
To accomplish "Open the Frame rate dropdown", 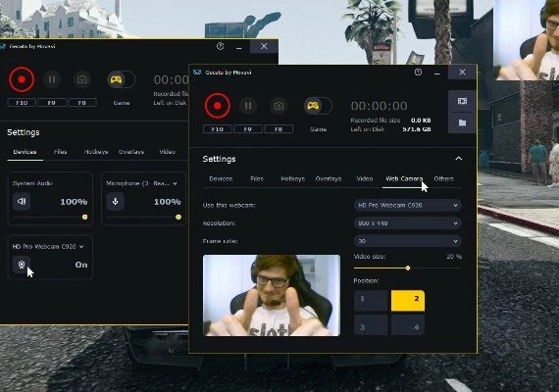I will click(408, 241).
